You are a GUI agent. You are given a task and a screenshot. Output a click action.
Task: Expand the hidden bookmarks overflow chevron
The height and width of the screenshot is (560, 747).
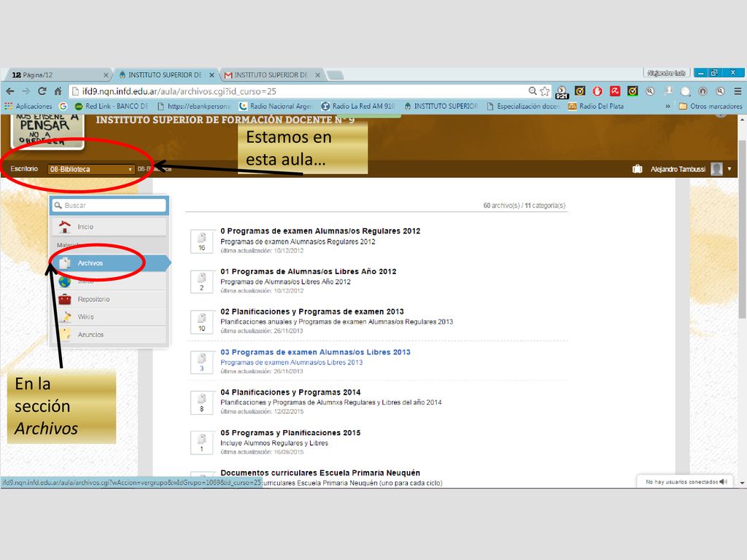click(668, 106)
